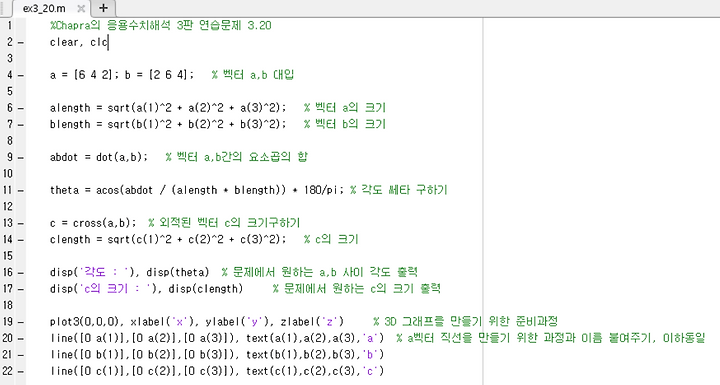Click 'abdot = dot(a,b);' statement

tap(99, 157)
